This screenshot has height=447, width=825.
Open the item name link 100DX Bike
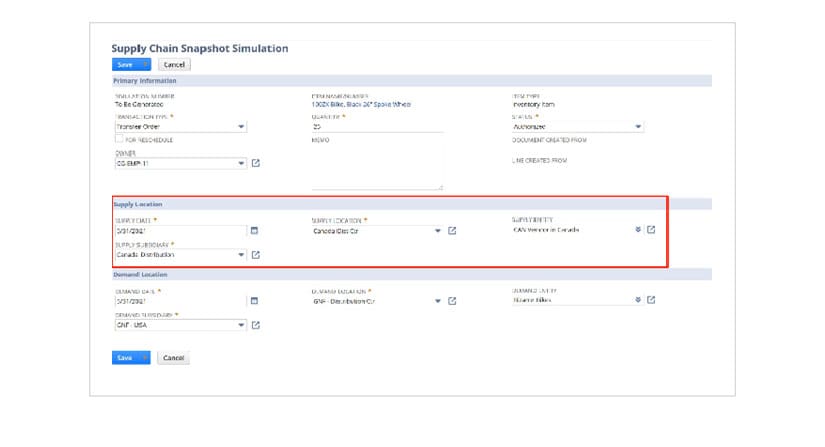tap(361, 105)
